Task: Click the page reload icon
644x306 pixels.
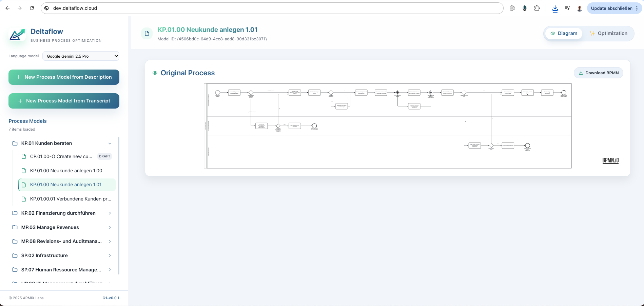Action: point(32,8)
